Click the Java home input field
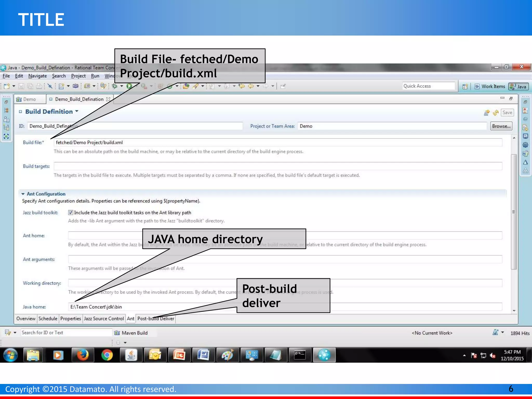 285,307
